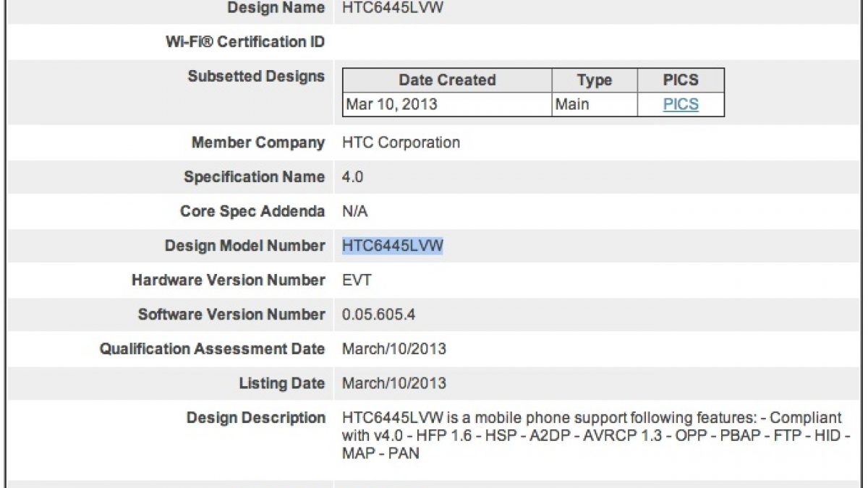Open the PICS link in the table
Screen dimensions: 868x488
pos(681,104)
